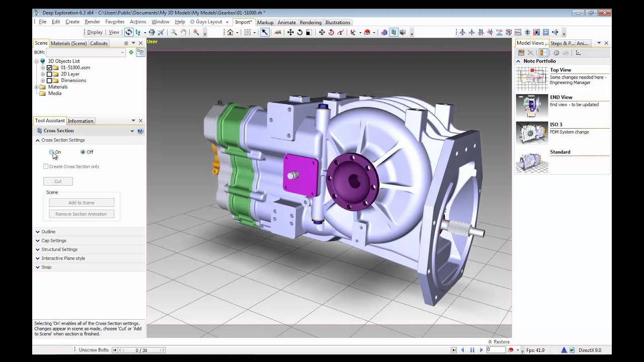
Task: Collapse the Note Portfolio group
Action: [x=518, y=61]
